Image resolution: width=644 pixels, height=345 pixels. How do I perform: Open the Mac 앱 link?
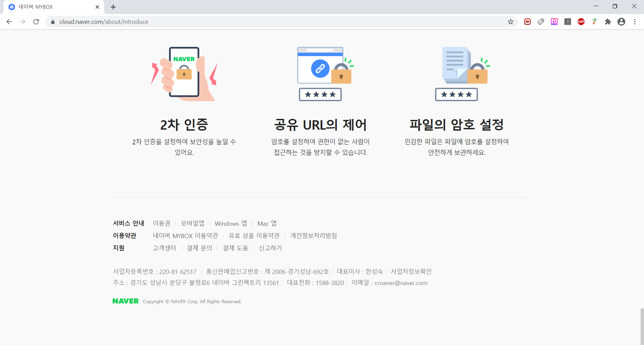tap(267, 223)
